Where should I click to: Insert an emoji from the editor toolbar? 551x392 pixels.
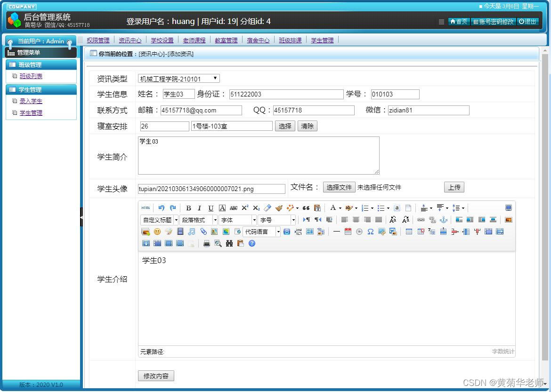157,232
